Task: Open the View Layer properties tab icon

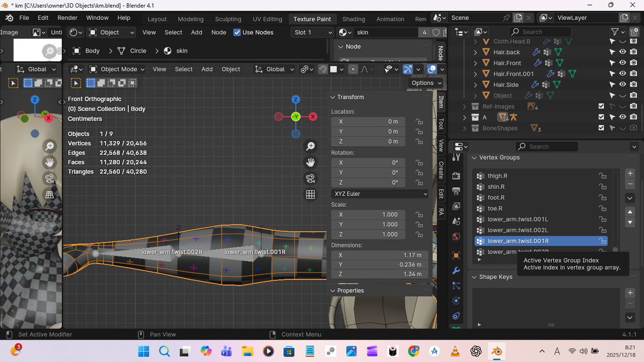Action: tap(456, 206)
